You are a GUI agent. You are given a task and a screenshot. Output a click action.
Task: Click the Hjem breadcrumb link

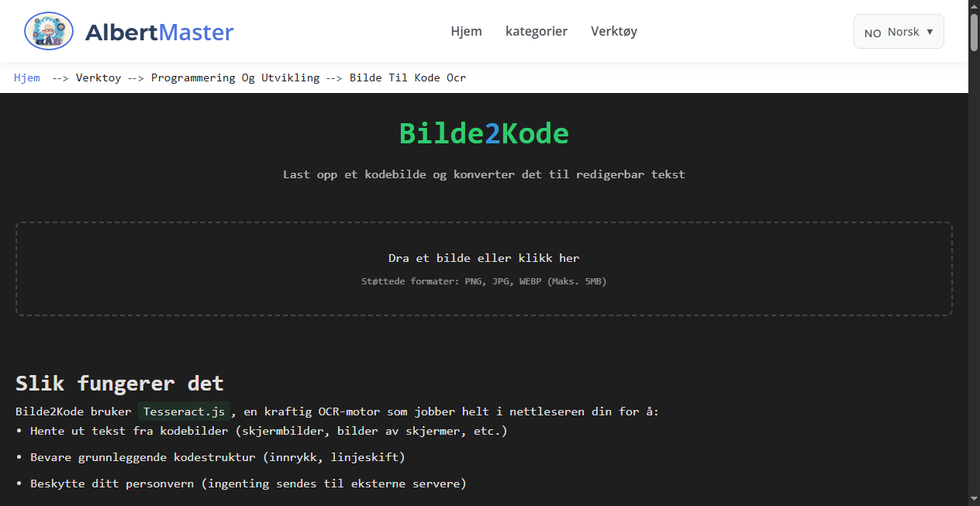pos(26,77)
